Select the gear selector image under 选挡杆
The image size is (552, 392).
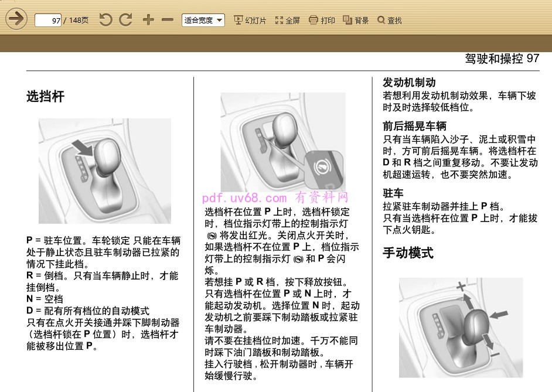pos(105,171)
